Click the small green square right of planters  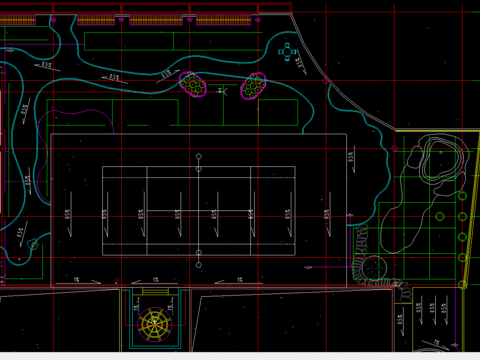pos(278,112)
